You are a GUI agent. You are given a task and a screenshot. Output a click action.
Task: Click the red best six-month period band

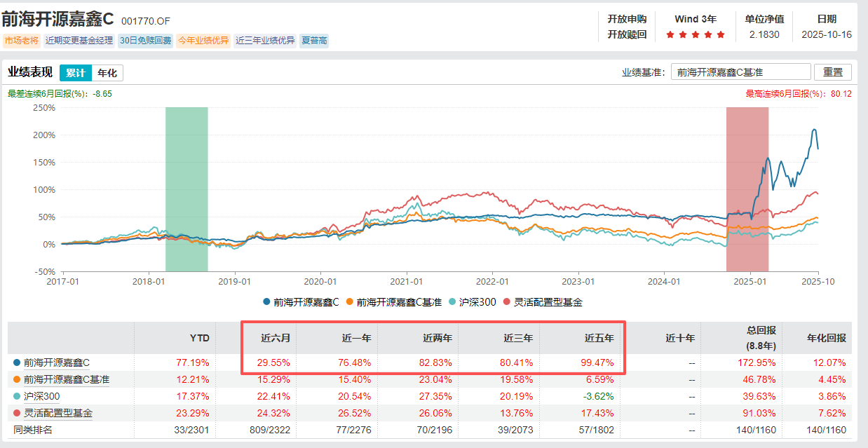tap(747, 189)
